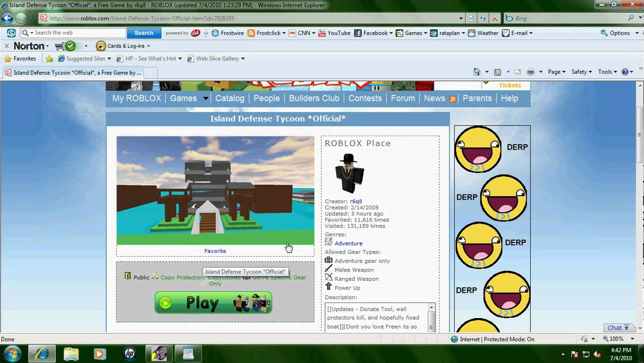This screenshot has width=644, height=363.
Task: Open the Toolbar Options dropdown
Action: (618, 33)
